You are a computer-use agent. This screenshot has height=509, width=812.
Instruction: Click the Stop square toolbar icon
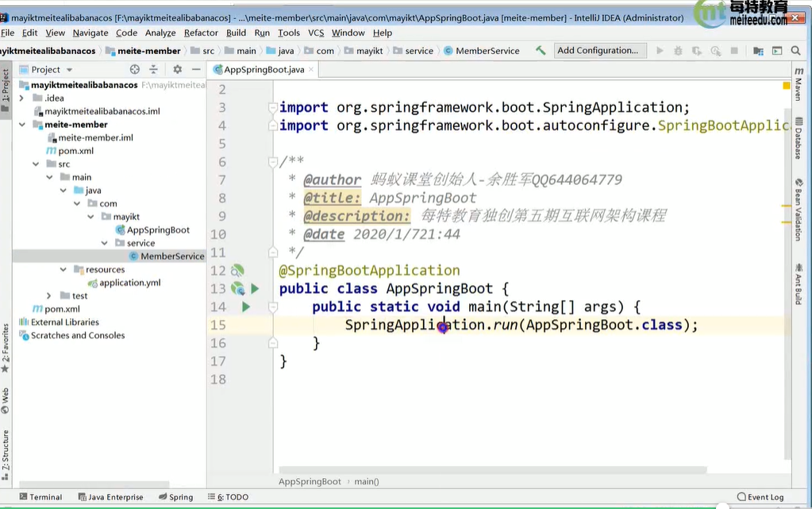[x=733, y=51]
